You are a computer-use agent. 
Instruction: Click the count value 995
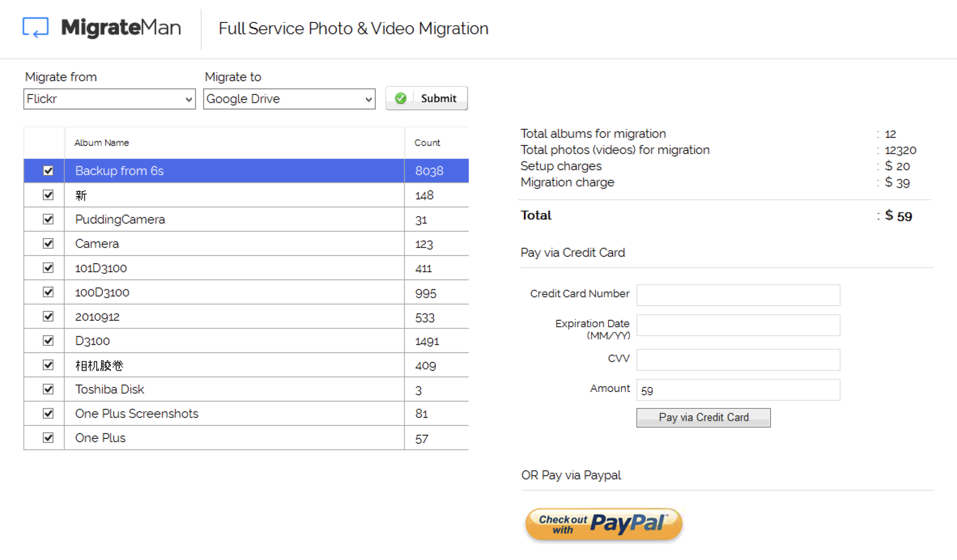click(x=426, y=293)
